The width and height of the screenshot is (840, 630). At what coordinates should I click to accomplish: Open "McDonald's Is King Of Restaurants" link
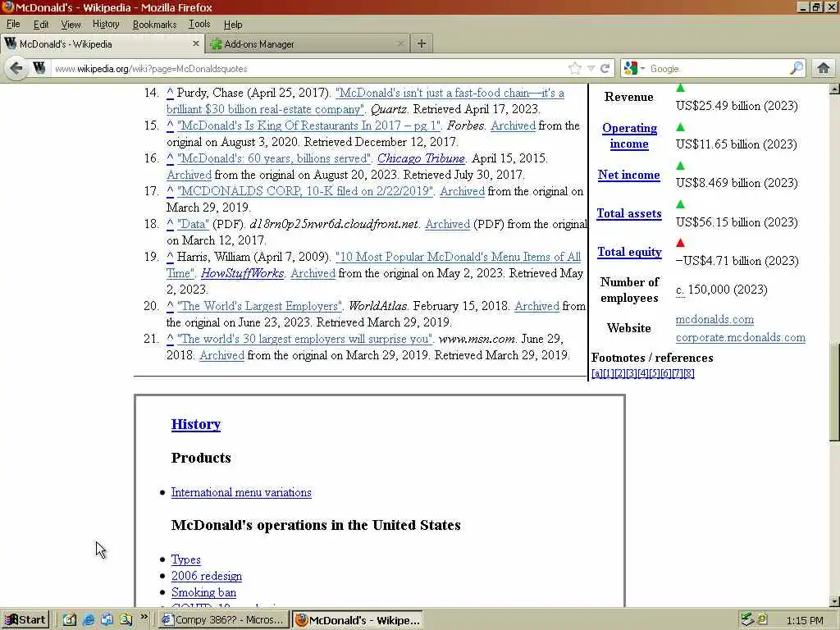(x=309, y=126)
